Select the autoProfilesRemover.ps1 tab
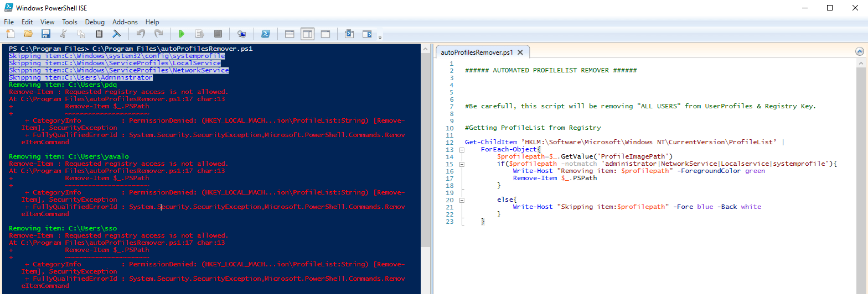 coord(477,53)
